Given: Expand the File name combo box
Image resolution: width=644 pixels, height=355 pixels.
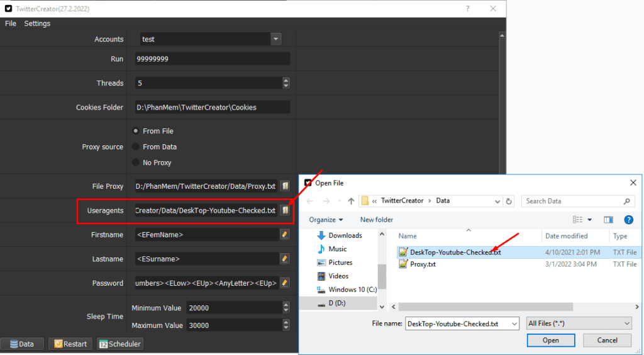Looking at the screenshot, I should [514, 324].
